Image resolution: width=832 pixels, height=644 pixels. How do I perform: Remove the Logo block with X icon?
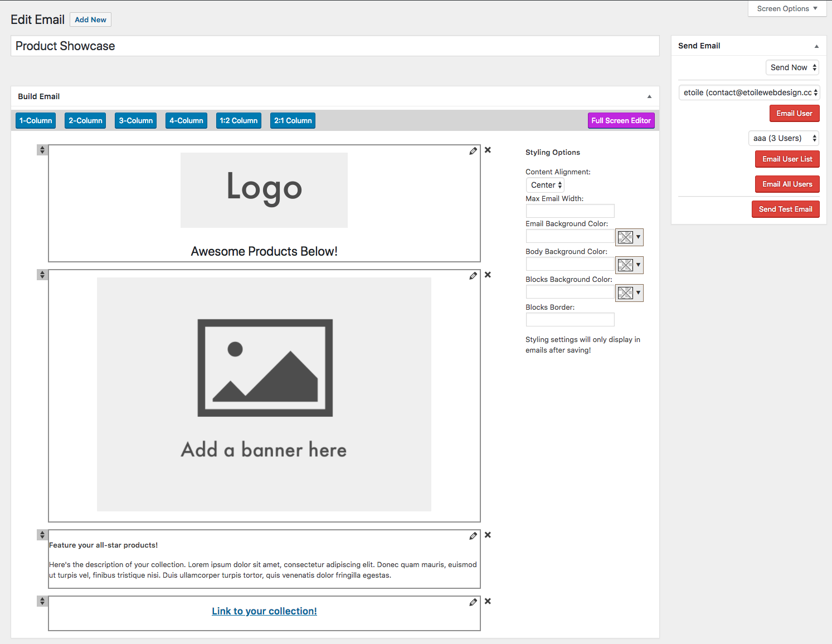click(x=488, y=150)
